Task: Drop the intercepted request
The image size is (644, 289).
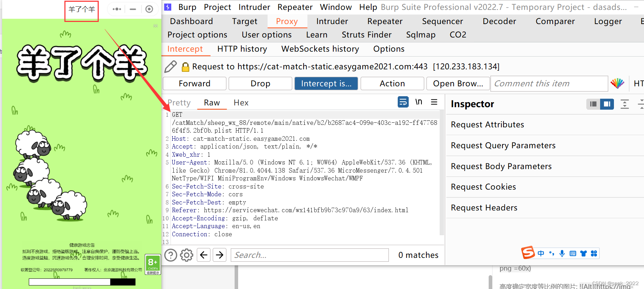Action: pyautogui.click(x=260, y=83)
